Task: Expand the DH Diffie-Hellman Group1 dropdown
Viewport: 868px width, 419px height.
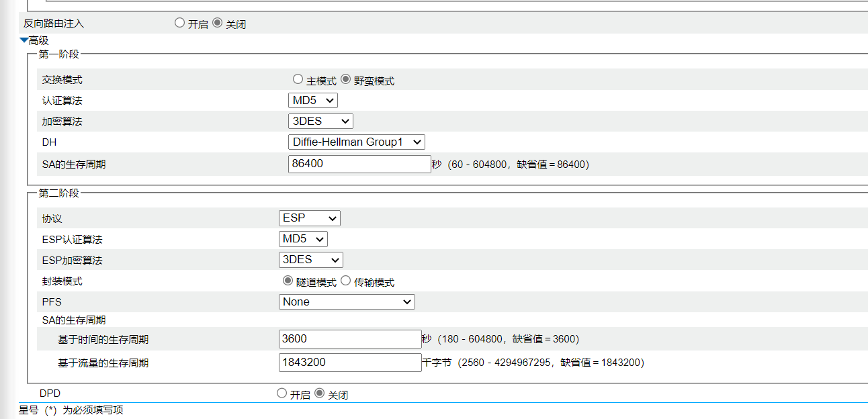Action: [356, 142]
